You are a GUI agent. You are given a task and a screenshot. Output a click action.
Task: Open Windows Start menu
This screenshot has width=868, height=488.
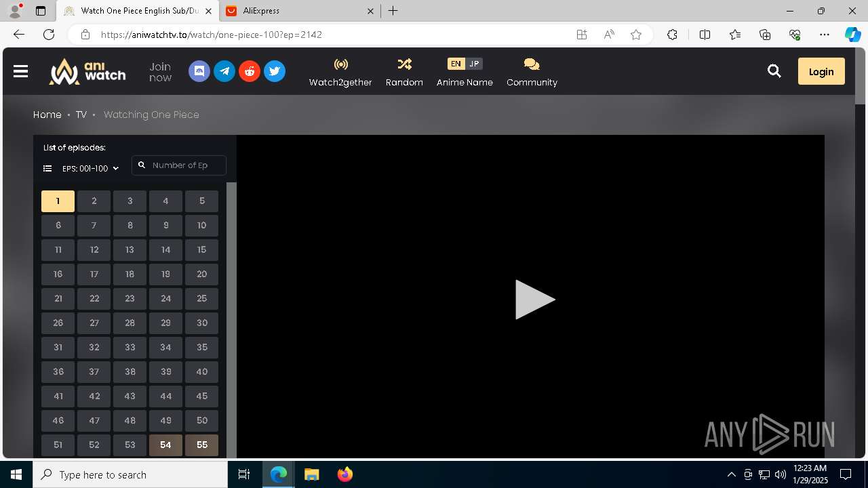tap(16, 474)
